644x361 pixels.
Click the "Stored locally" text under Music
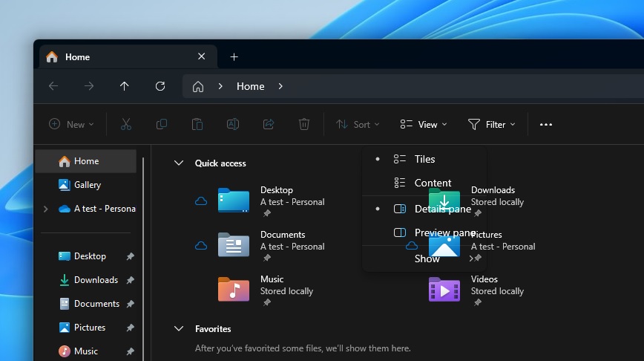(x=286, y=291)
